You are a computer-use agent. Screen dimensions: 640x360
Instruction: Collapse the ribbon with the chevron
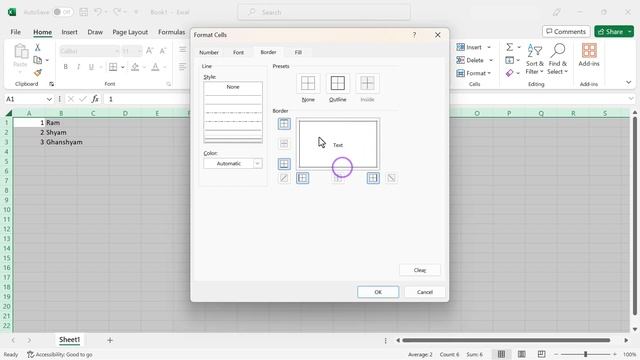click(629, 82)
